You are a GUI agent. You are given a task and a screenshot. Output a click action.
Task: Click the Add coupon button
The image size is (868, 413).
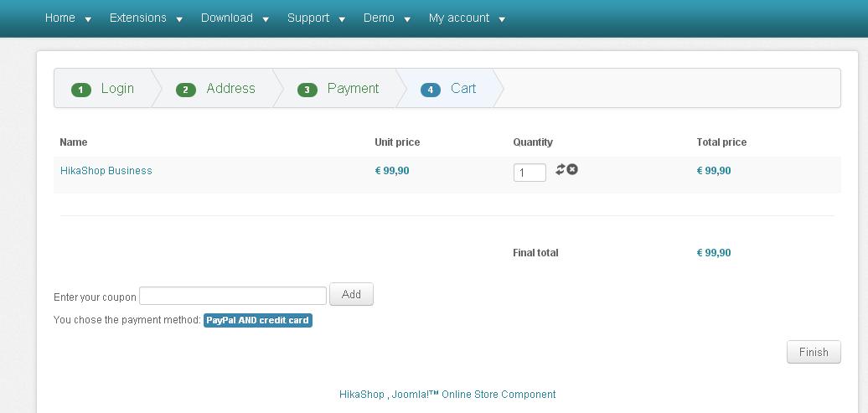(x=352, y=295)
